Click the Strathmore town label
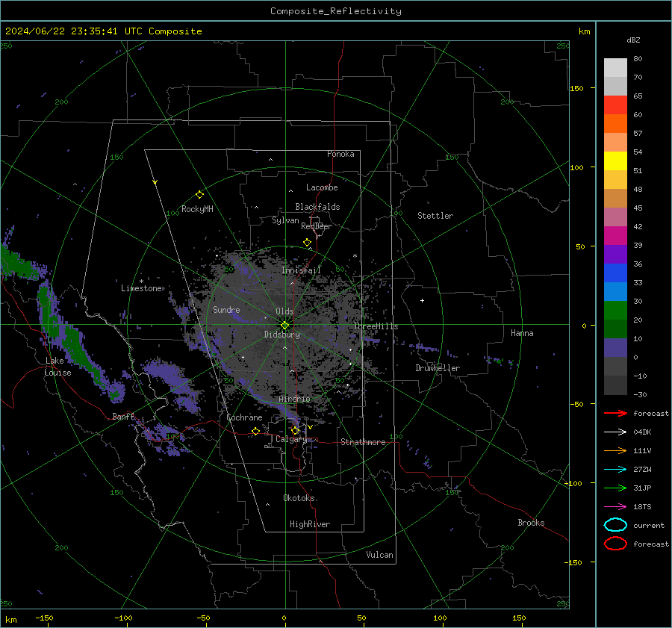The height and width of the screenshot is (628, 672). [363, 442]
